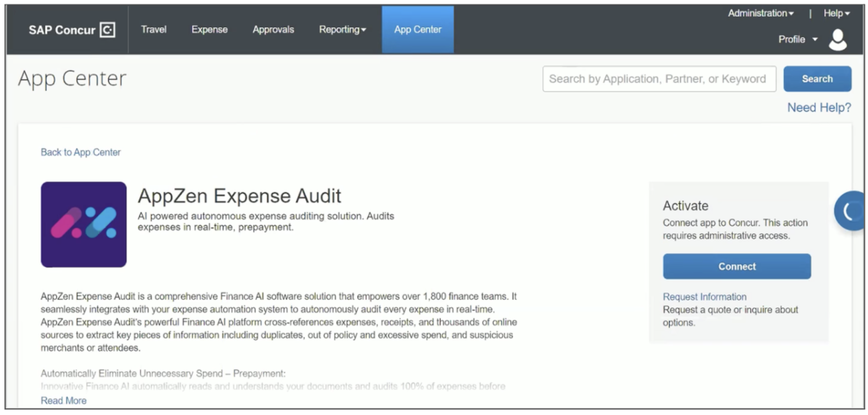Expand the Reporting menu
Screen dimensions: 868x415
click(x=342, y=30)
